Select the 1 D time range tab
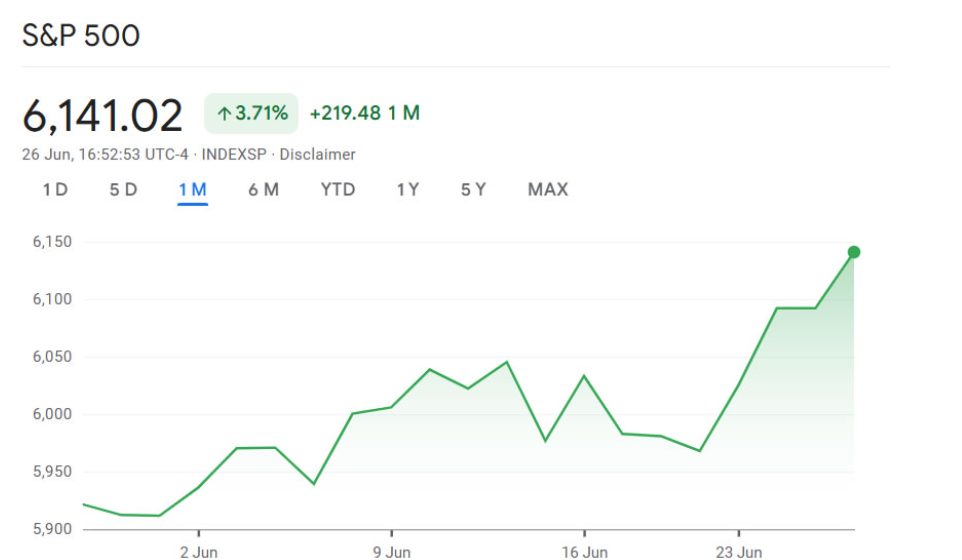The height and width of the screenshot is (560, 962). (x=55, y=190)
